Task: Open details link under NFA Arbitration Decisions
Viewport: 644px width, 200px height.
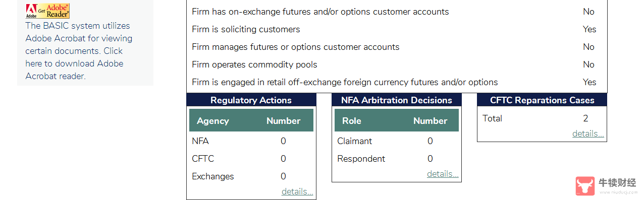Action: pos(443,174)
